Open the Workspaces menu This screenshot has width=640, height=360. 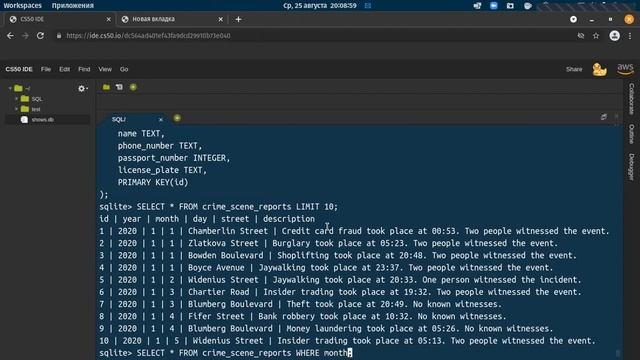22,6
